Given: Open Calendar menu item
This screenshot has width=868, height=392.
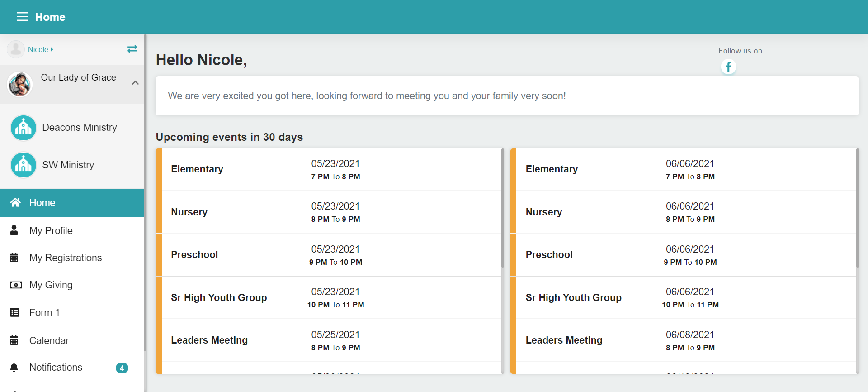Looking at the screenshot, I should tap(72, 340).
